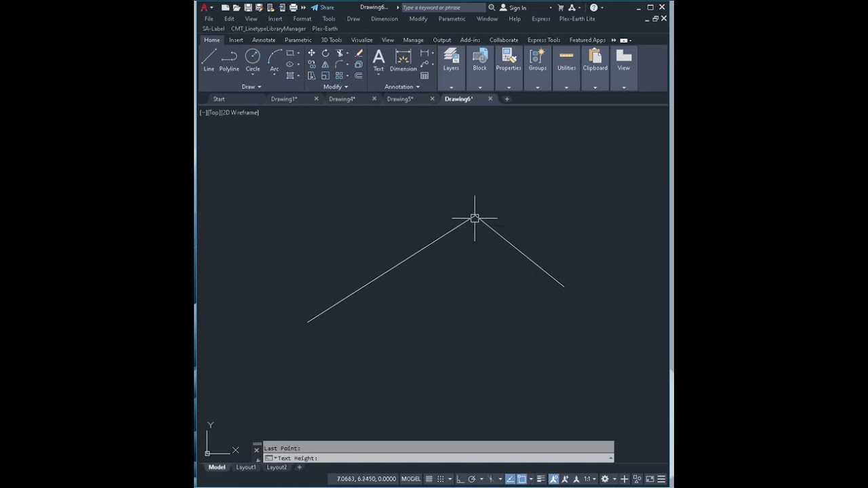868x488 pixels.
Task: Click the Table icon in Annotation
Action: [x=425, y=76]
